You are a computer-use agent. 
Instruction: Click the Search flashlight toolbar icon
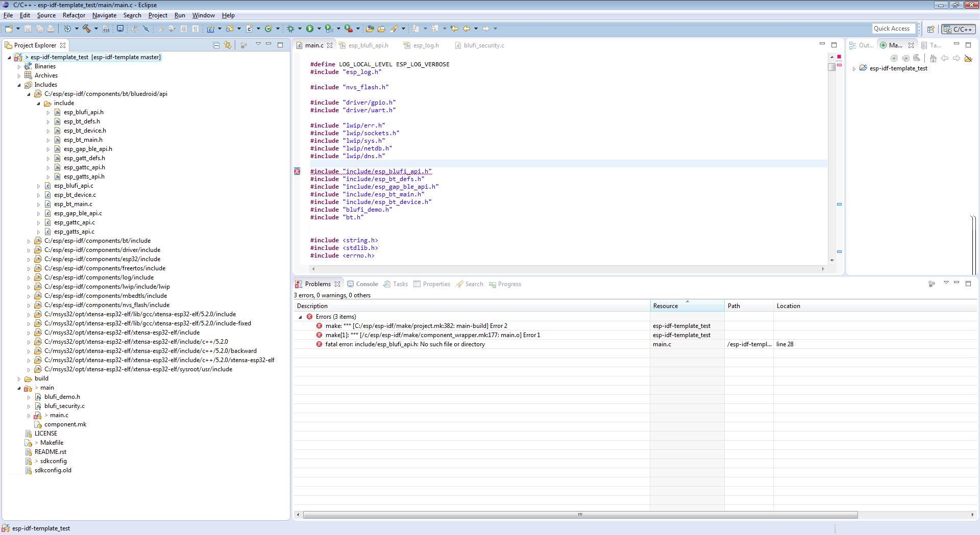(x=394, y=29)
